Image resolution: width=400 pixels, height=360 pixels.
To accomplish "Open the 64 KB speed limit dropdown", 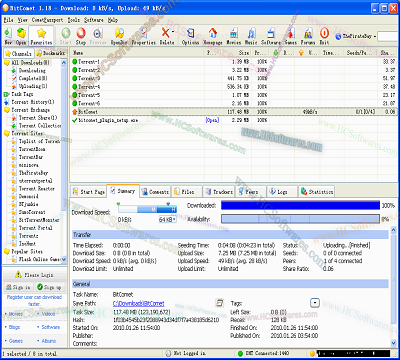I will pyautogui.click(x=167, y=219).
